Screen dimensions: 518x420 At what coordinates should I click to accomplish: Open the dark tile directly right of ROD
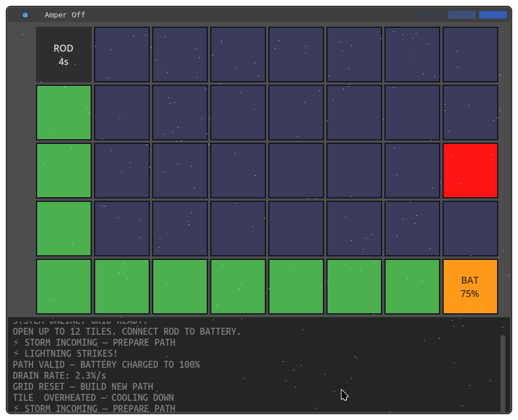[x=122, y=55]
